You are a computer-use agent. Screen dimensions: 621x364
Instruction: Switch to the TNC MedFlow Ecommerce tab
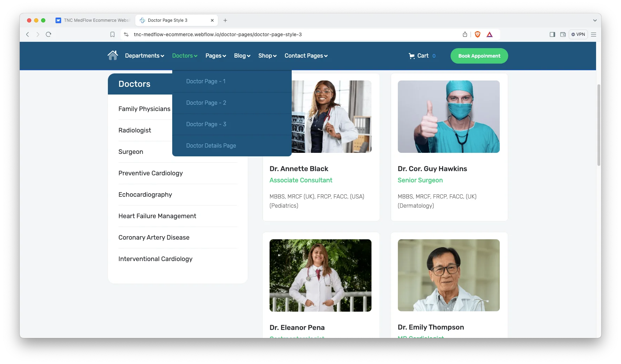(93, 20)
